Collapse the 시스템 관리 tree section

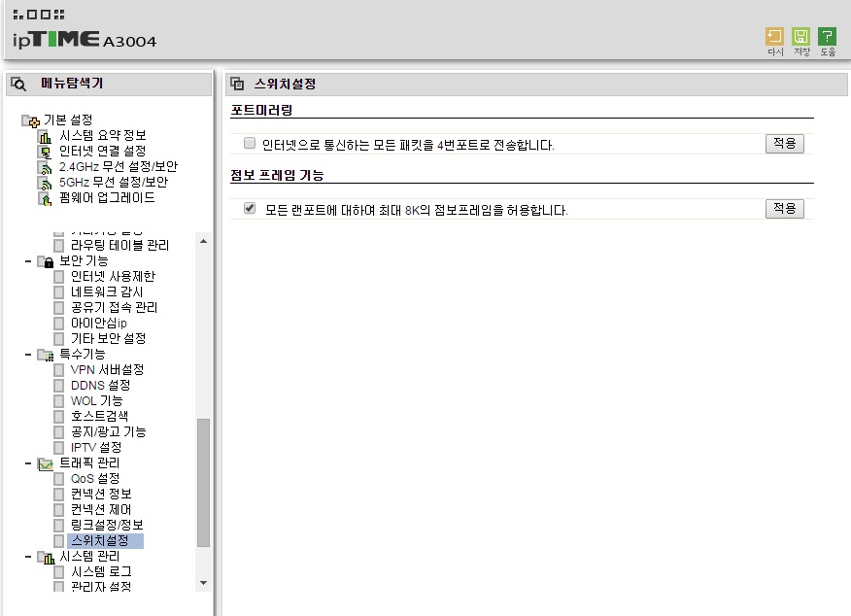(28, 557)
